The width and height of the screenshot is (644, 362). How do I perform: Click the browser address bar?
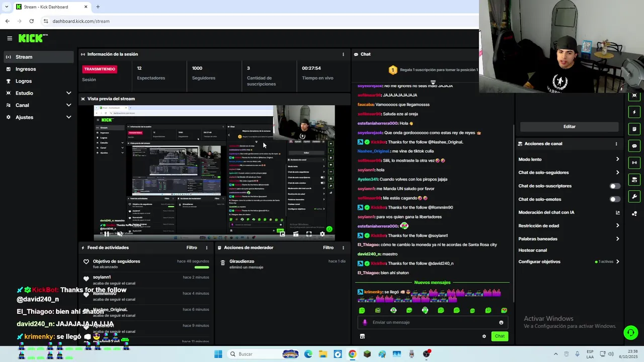point(259,21)
